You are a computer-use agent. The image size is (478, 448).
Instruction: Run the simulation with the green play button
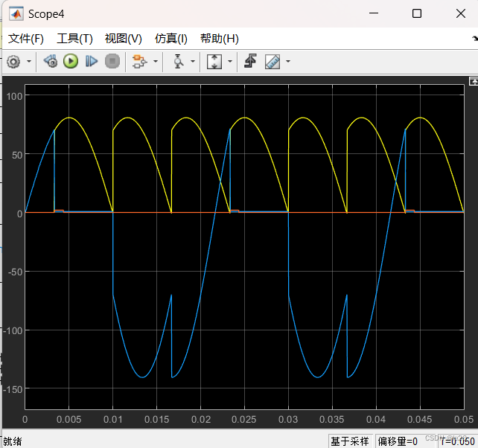pyautogui.click(x=71, y=61)
